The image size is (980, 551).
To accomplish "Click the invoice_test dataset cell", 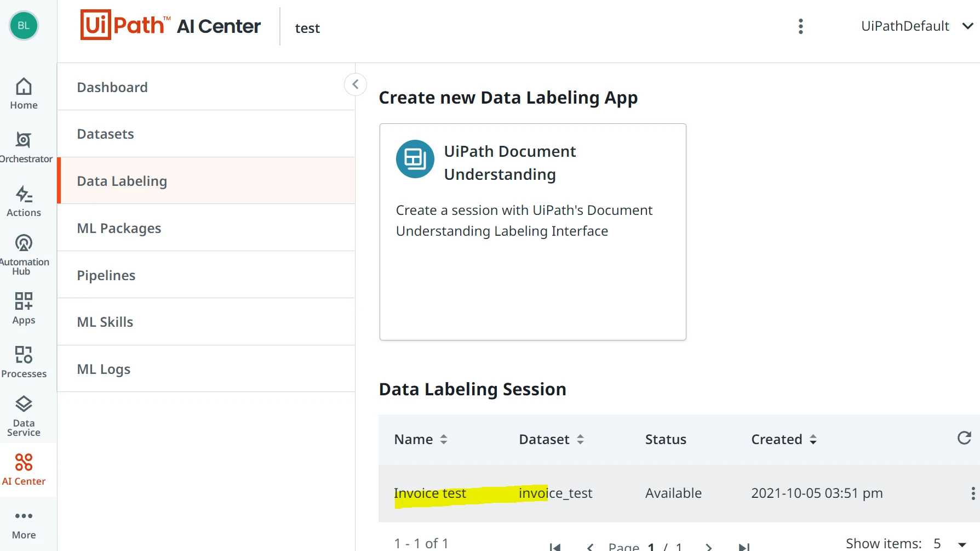I will pyautogui.click(x=555, y=493).
